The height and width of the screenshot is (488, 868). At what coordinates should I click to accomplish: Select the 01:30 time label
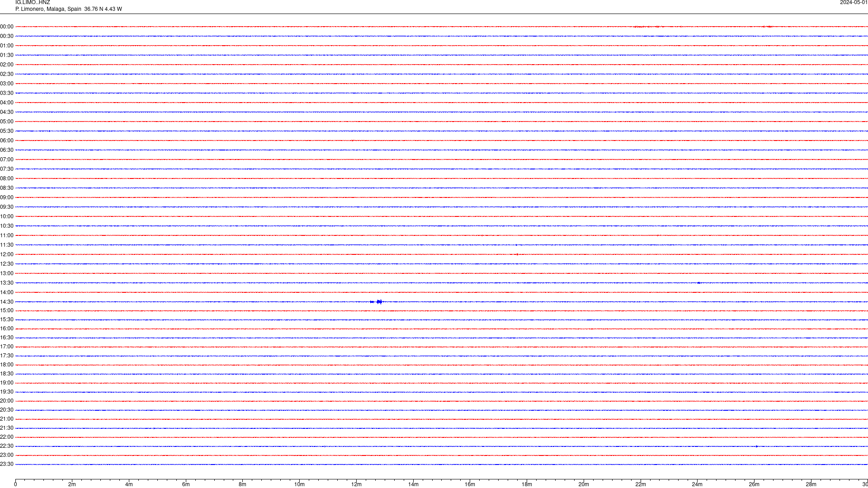tap(7, 55)
